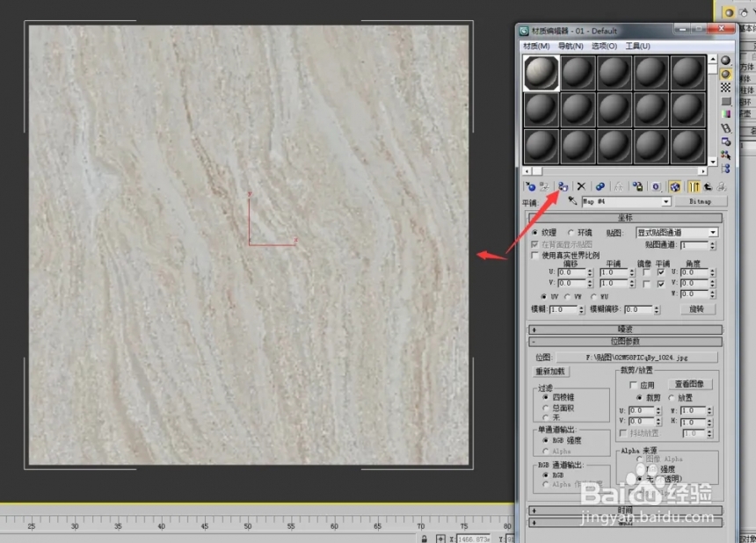Click Make Unique linked spheres icon
Viewport: 756px width, 543px height.
600,187
